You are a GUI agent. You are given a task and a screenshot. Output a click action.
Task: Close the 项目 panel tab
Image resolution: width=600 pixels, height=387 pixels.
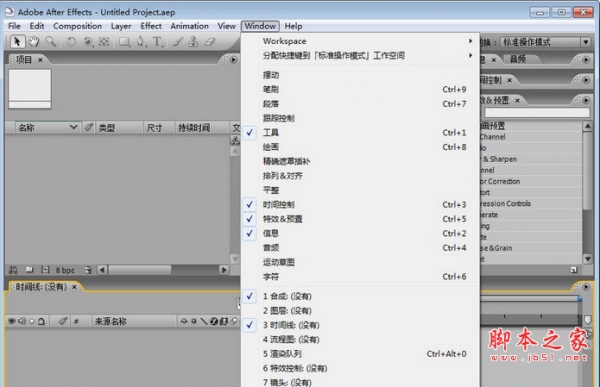point(40,60)
